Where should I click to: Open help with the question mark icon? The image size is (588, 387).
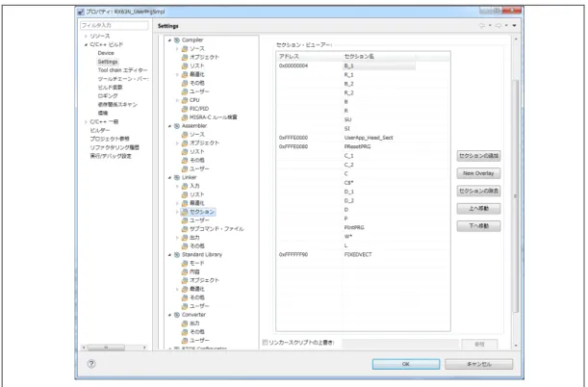(x=91, y=364)
